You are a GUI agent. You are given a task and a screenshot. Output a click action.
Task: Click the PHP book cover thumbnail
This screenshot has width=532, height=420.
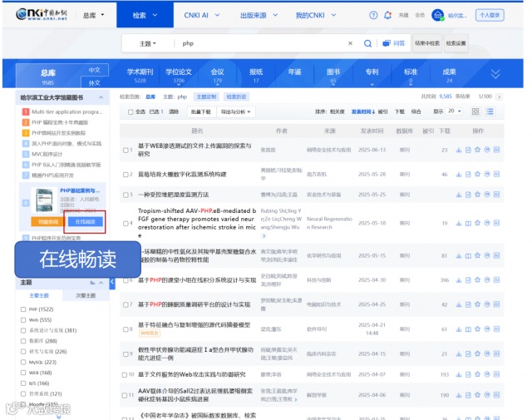pos(44,200)
